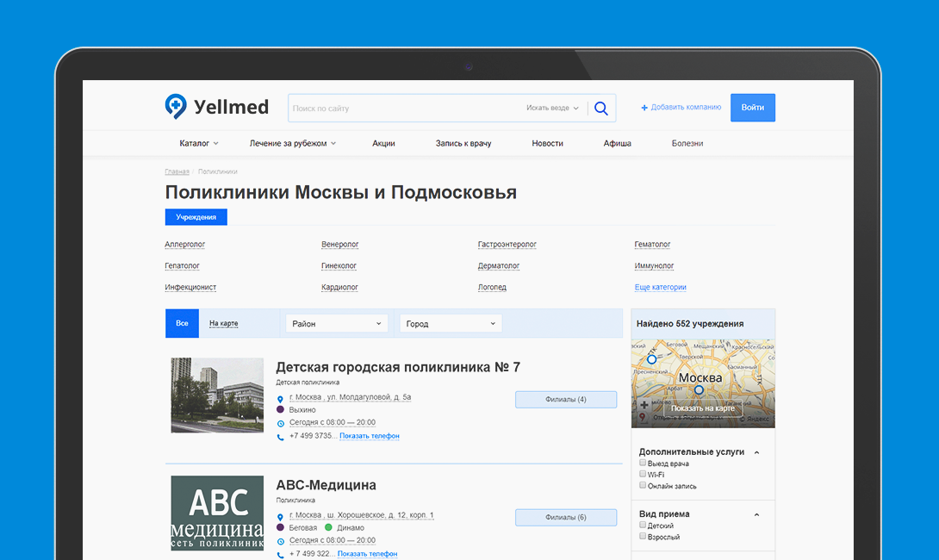The height and width of the screenshot is (560, 939).
Task: Check the Онлайн запись option
Action: coord(643,485)
